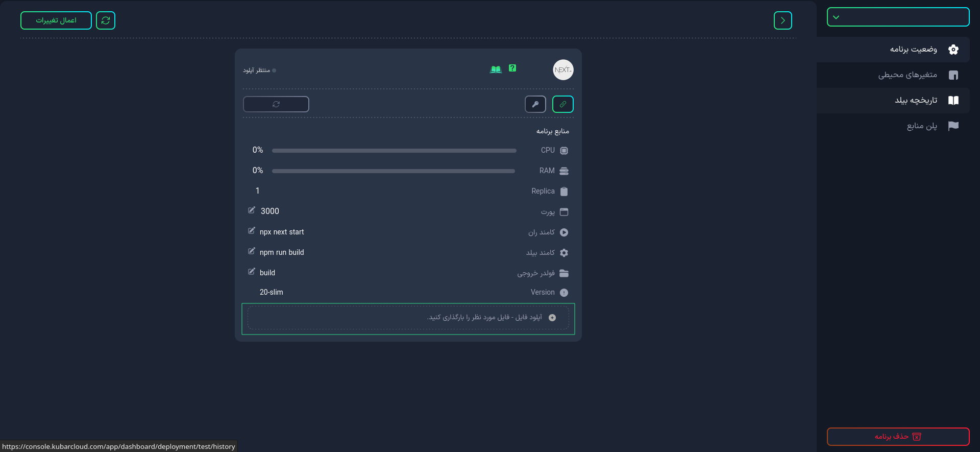Click the npx next start text
The width and height of the screenshot is (980, 452).
282,232
